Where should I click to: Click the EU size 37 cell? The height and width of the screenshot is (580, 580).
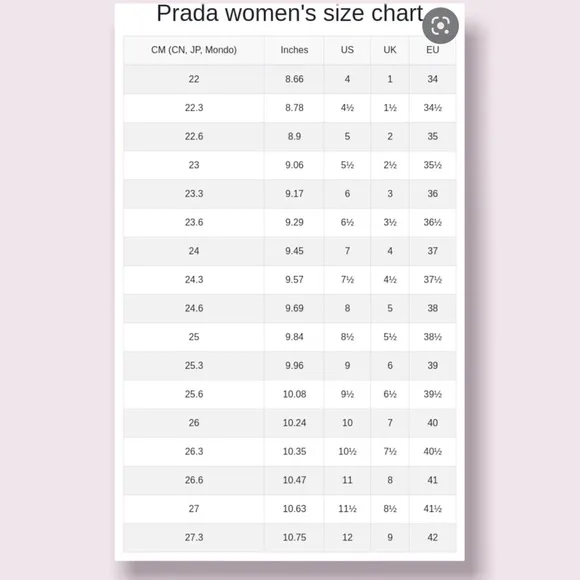(433, 251)
